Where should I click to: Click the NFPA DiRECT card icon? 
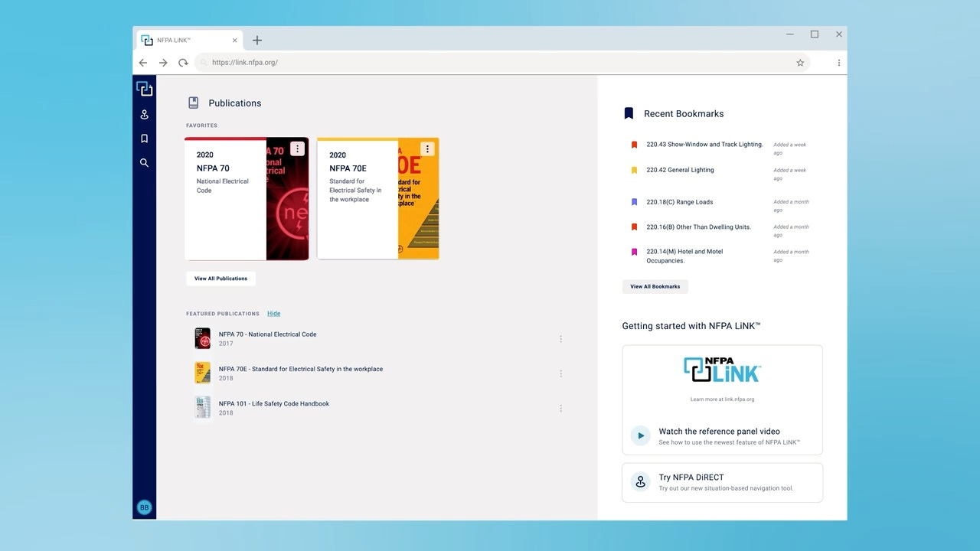(640, 482)
